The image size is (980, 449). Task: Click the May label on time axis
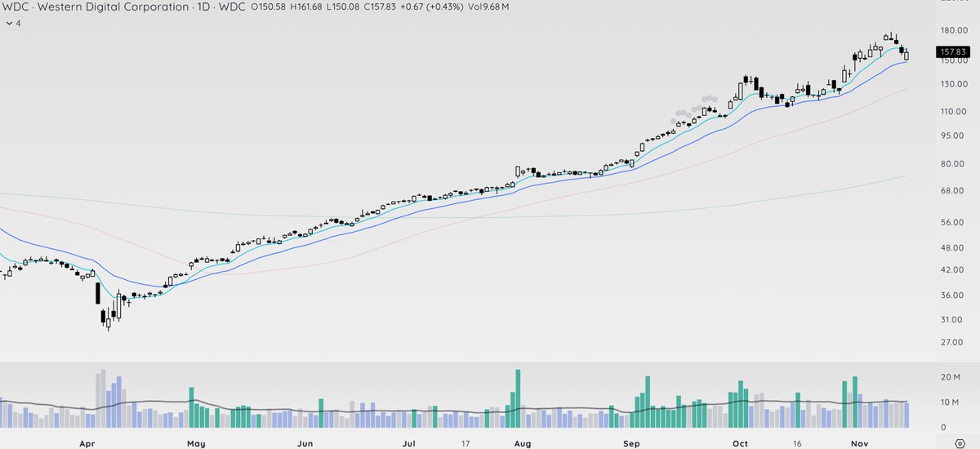(x=195, y=445)
